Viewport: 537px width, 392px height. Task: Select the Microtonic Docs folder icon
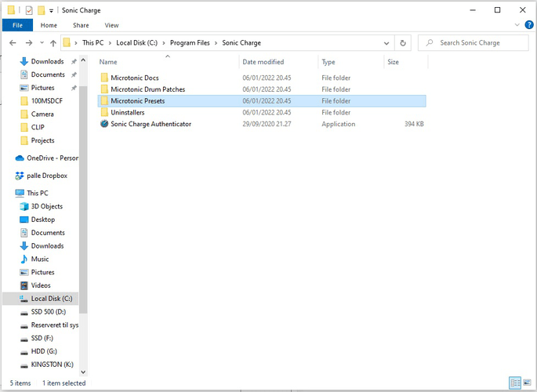(x=104, y=78)
